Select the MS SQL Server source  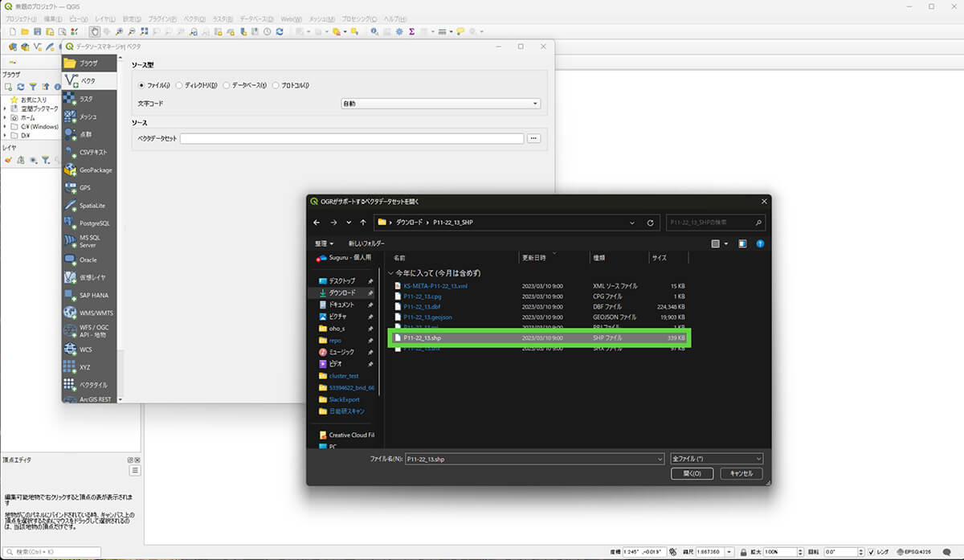tap(89, 241)
